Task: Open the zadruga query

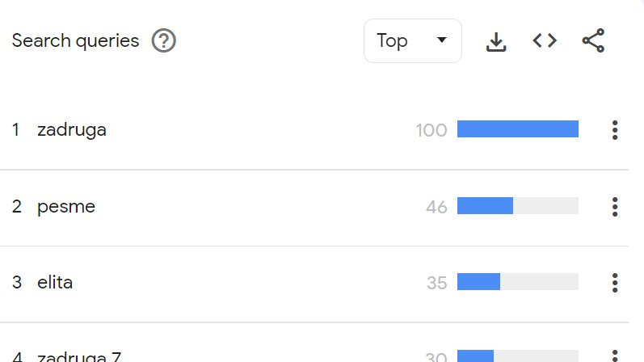Action: pyautogui.click(x=72, y=130)
